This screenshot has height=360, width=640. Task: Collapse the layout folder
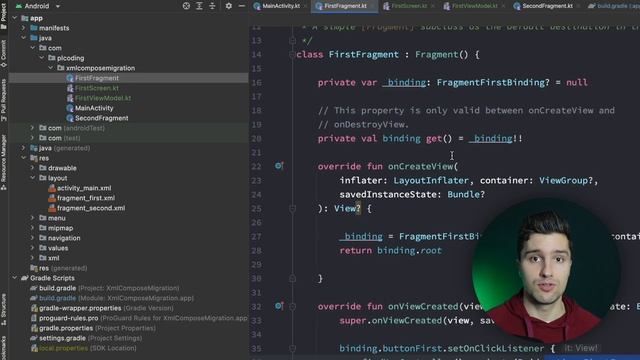click(x=33, y=178)
